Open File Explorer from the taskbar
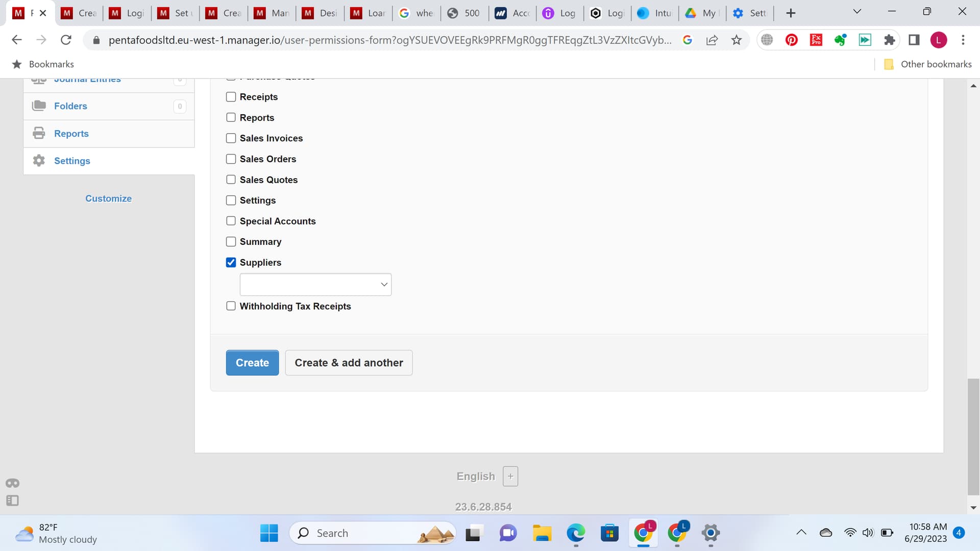 pos(542,533)
